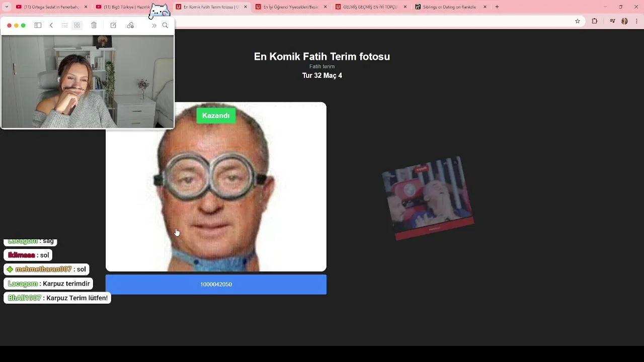Click the blue 1000042050 button
Viewport: 644px width, 362px height.
point(216,284)
